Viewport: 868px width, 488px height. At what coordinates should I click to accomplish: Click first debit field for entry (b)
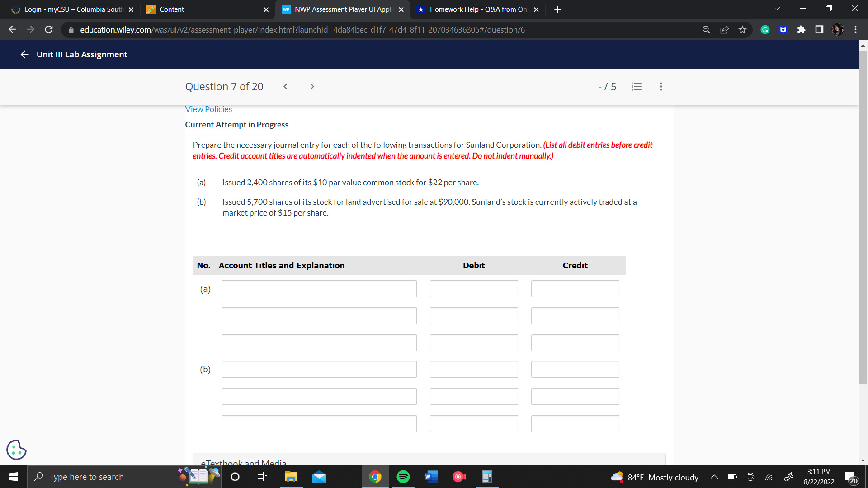[x=473, y=370]
